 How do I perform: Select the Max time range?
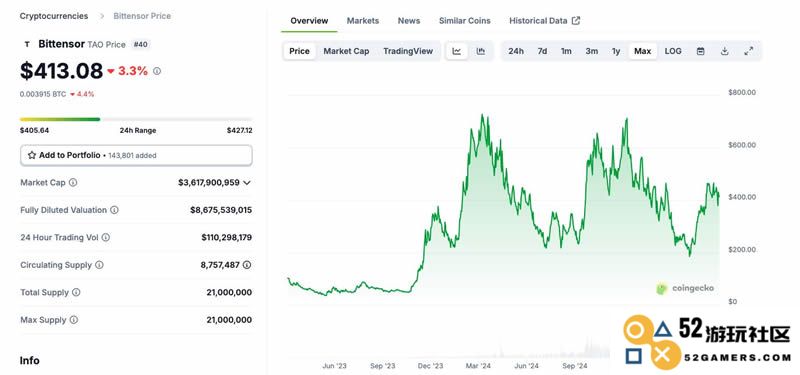[x=642, y=51]
